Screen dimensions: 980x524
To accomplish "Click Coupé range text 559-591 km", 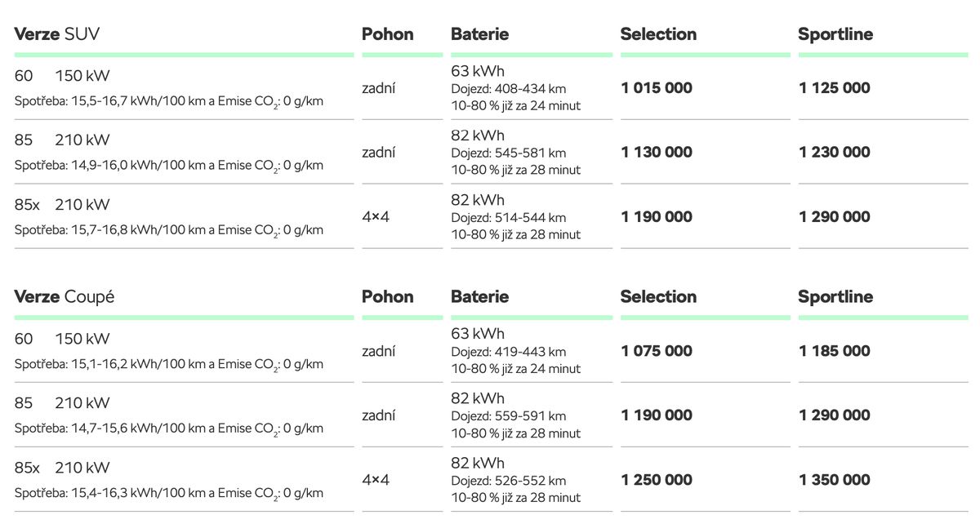I will point(530,416).
